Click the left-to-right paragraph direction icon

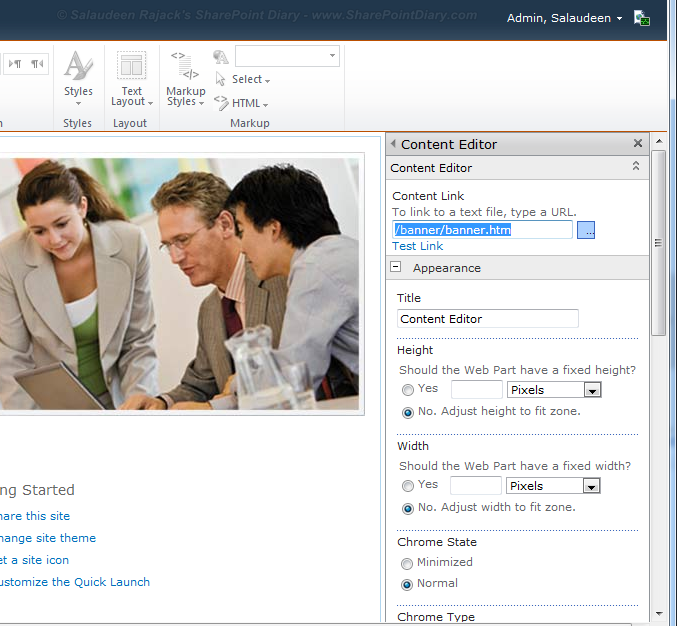[x=15, y=64]
